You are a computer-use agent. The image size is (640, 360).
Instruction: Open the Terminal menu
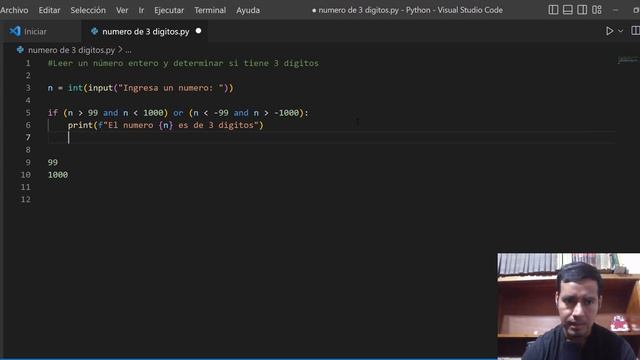[x=210, y=10]
